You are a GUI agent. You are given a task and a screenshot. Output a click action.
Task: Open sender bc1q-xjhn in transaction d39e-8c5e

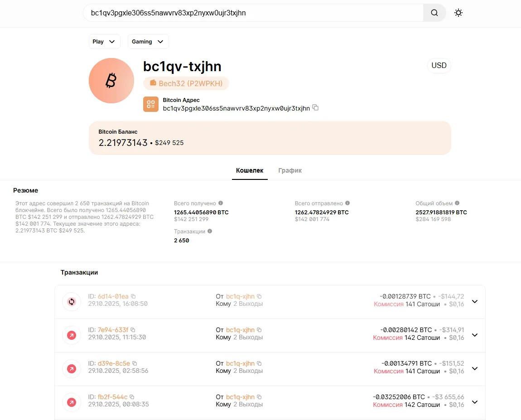tap(240, 363)
